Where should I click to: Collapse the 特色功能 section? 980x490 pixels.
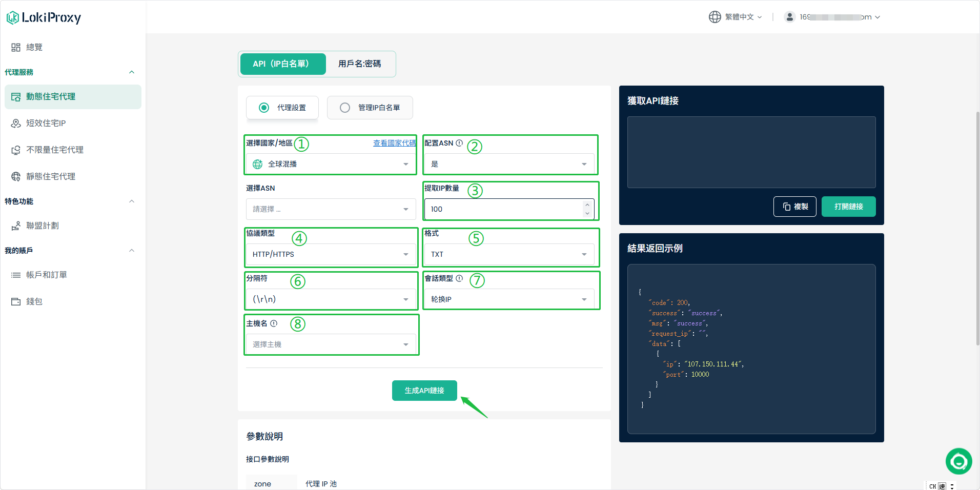[x=132, y=201]
